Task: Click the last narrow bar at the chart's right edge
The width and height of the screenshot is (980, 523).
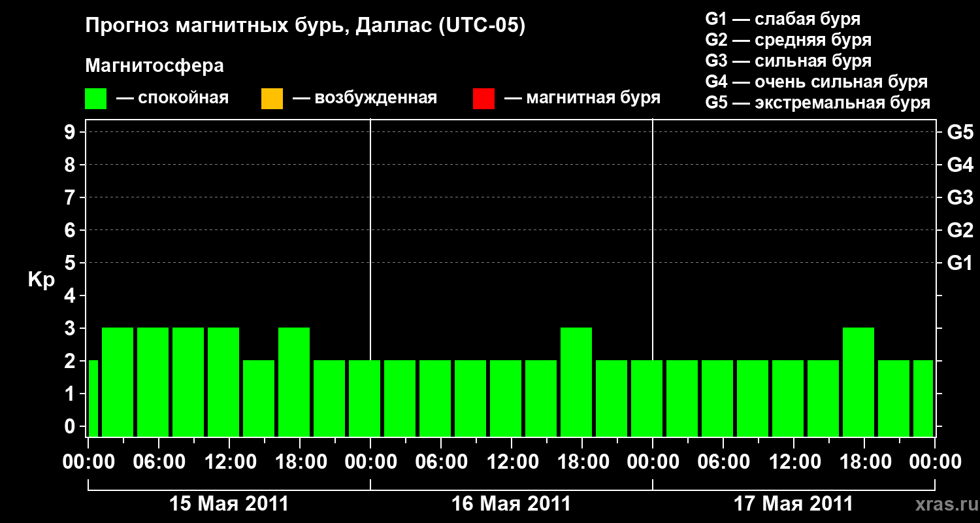Action: point(923,398)
